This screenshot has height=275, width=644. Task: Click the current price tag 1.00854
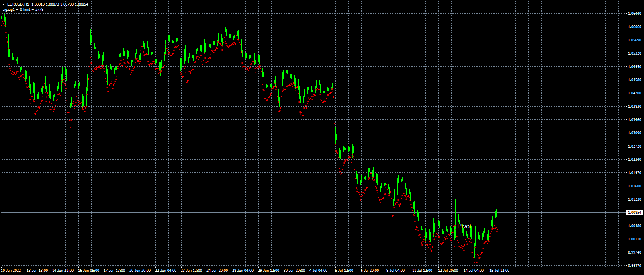tap(634, 212)
